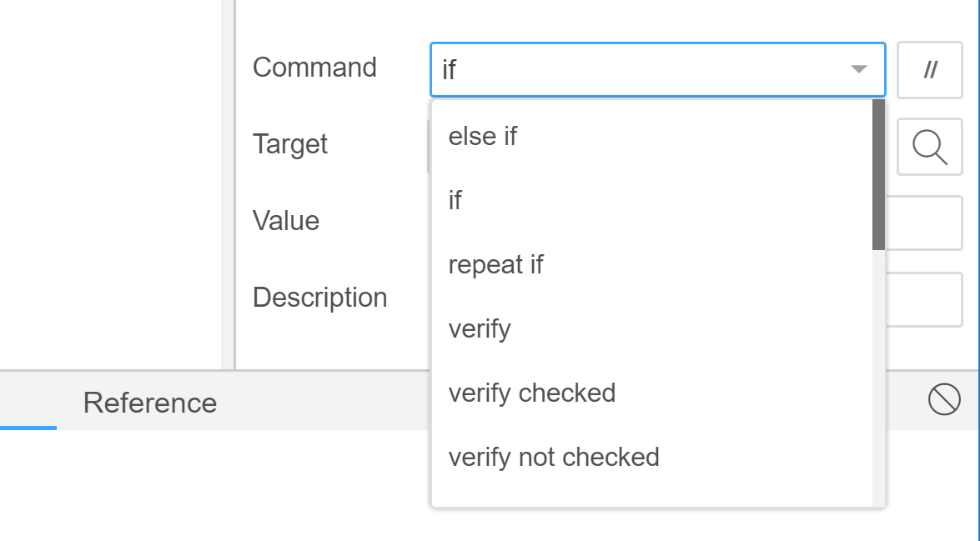Pick the 'repeat if' command

(x=652, y=264)
